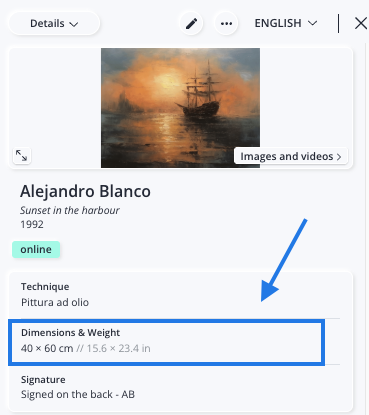Click the Signed on the back - AB text
The image size is (369, 415).
pos(78,394)
